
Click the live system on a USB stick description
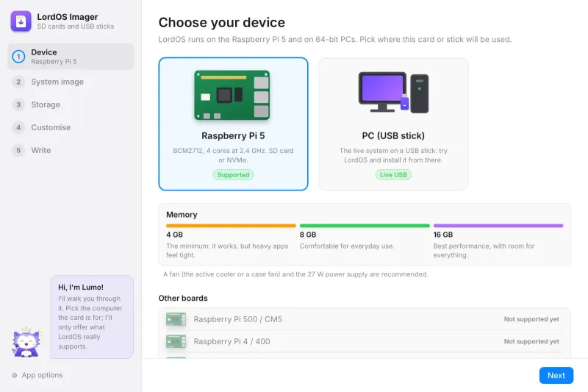click(393, 155)
